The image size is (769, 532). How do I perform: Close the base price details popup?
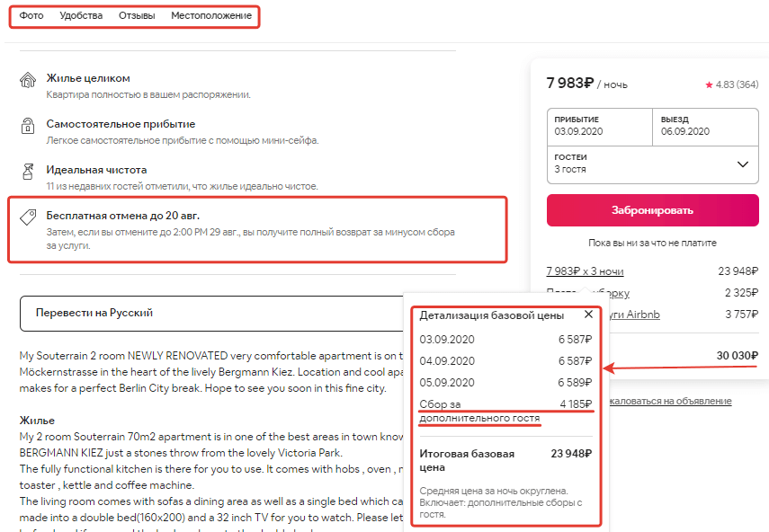588,315
